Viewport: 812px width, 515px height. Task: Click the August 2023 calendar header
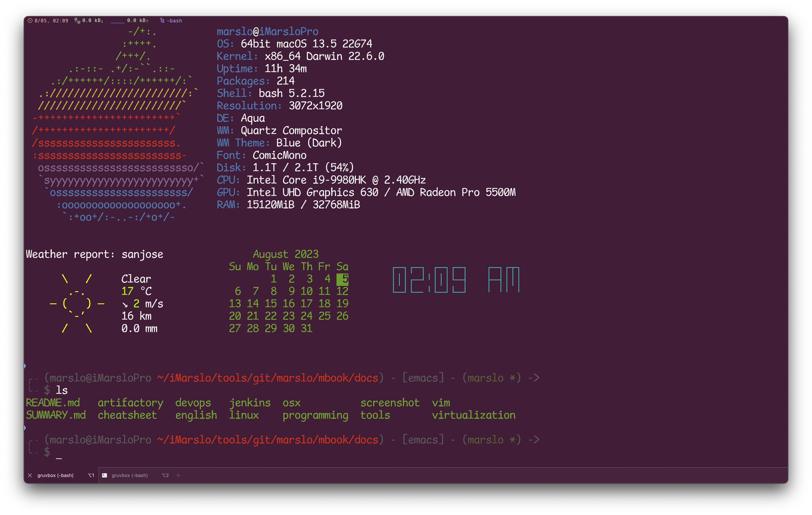click(x=286, y=254)
